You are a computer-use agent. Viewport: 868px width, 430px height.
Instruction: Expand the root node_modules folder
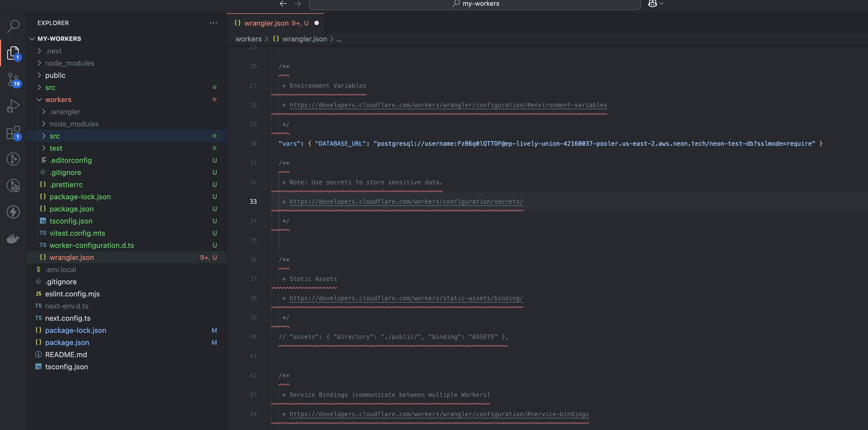click(x=126, y=63)
